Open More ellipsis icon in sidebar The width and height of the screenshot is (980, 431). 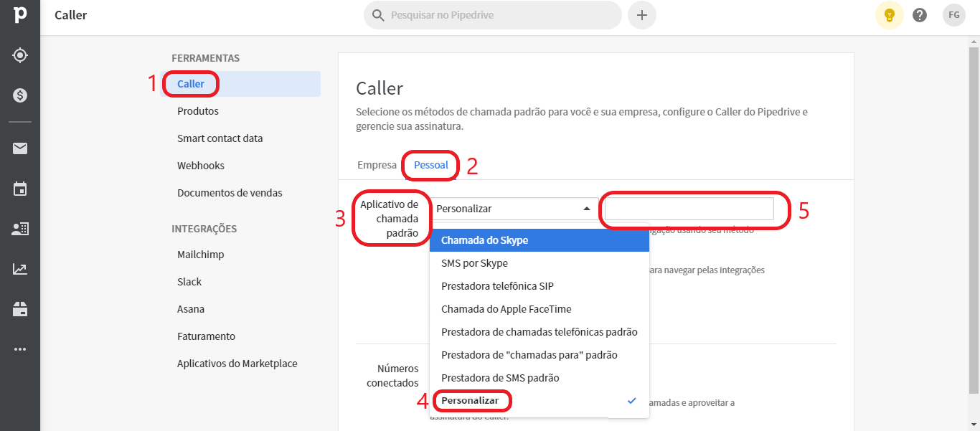click(20, 349)
